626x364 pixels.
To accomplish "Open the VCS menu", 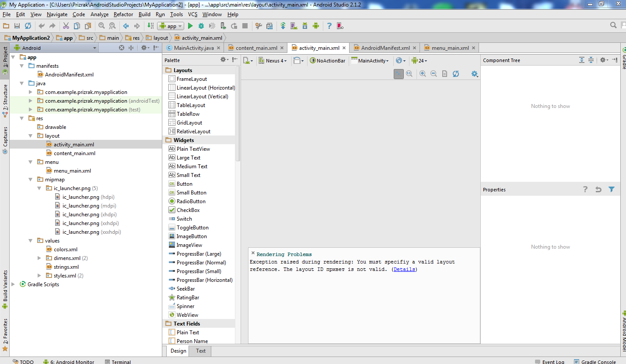I will 192,14.
